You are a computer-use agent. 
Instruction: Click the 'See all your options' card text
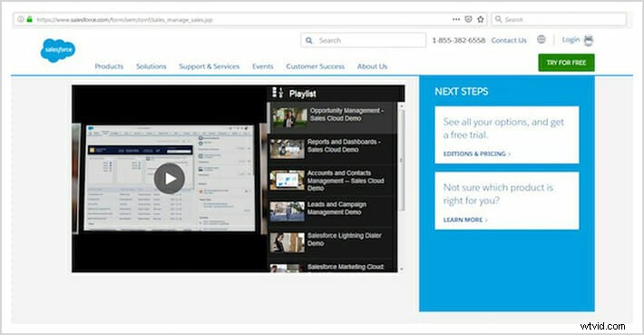[x=503, y=128]
